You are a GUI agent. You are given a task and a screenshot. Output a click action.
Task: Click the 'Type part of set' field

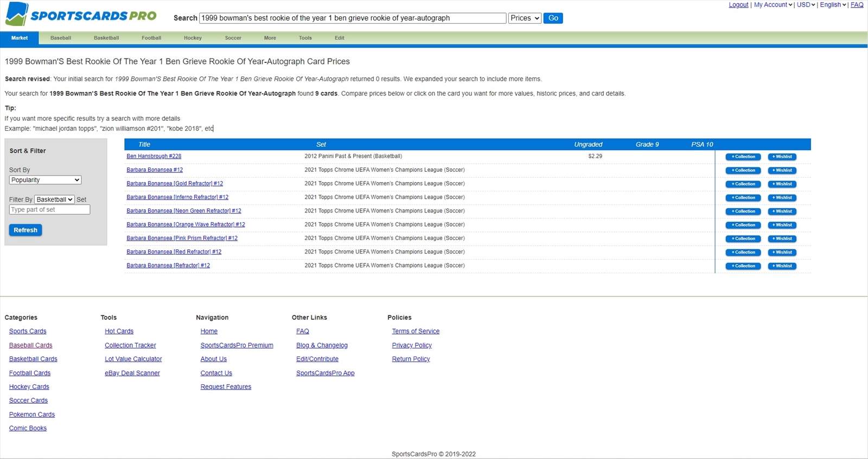tap(49, 210)
